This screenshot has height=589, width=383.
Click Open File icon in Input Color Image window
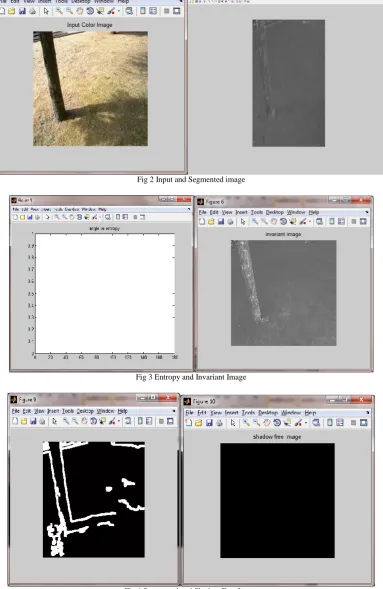tap(12, 11)
